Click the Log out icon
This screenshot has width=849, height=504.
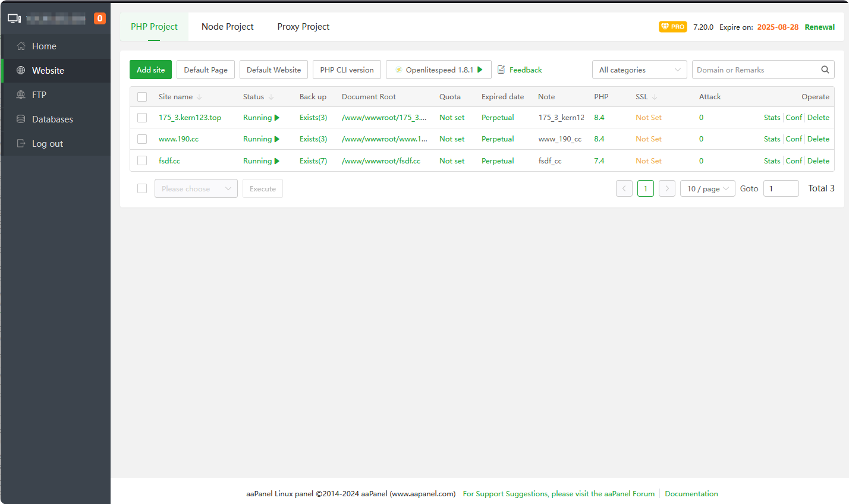point(21,144)
